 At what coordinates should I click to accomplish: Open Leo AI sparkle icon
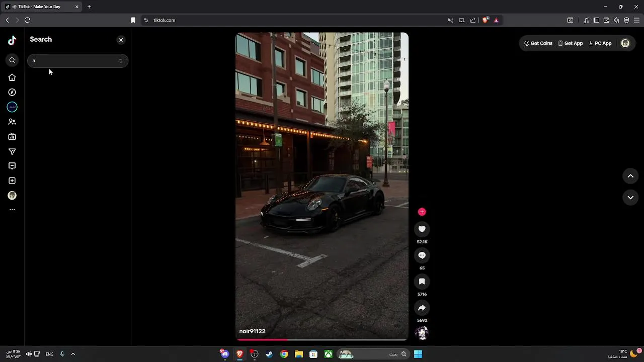[616, 20]
